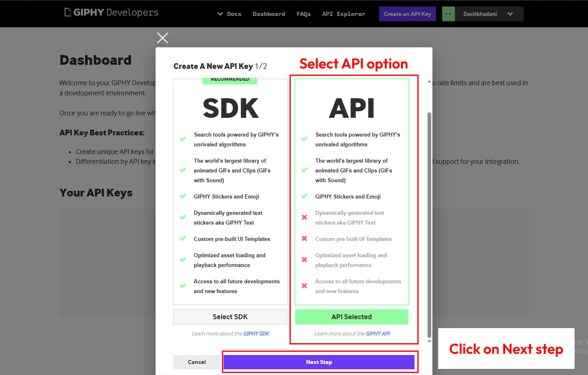Open the Dashboard menu item
This screenshot has width=588, height=375.
click(269, 13)
